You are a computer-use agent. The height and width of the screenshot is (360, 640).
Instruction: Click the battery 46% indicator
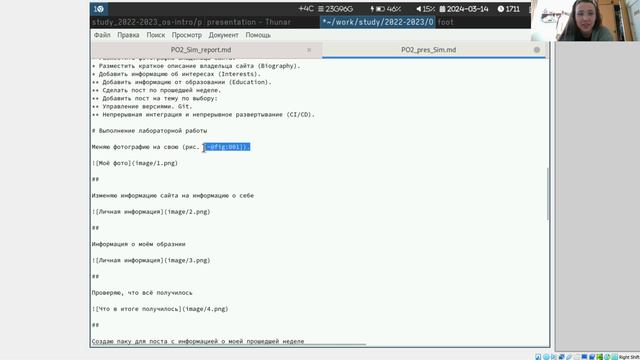(385, 9)
